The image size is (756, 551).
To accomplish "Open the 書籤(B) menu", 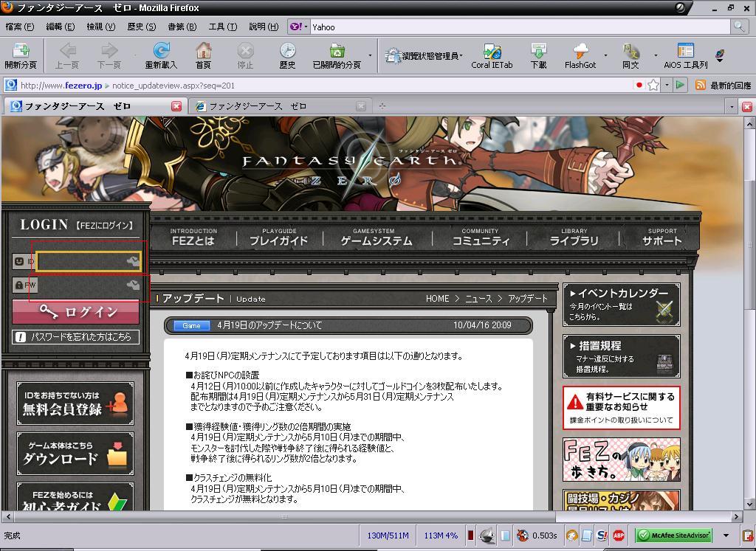I will click(182, 27).
